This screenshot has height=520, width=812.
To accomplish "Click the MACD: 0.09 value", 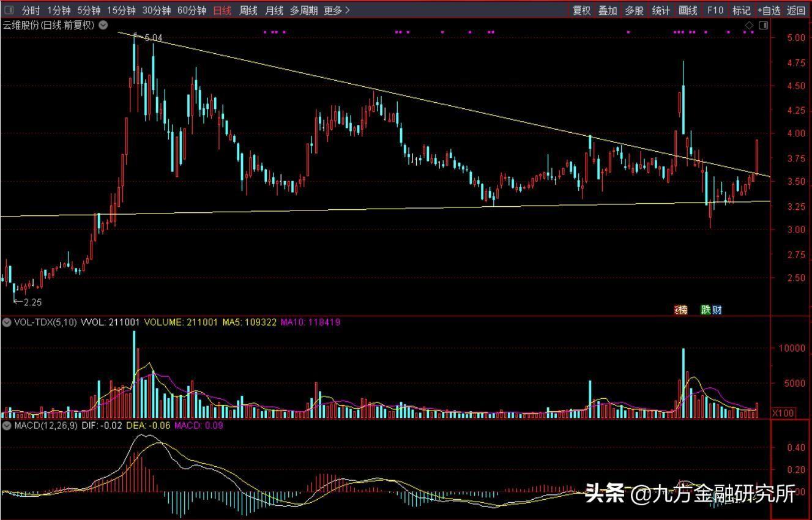I will 199,425.
